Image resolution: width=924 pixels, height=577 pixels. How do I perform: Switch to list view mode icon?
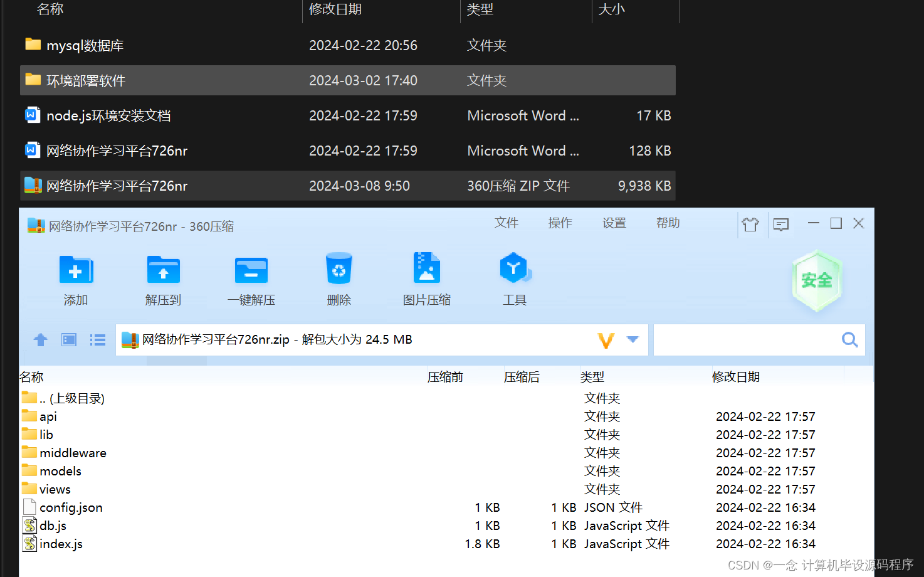click(97, 339)
